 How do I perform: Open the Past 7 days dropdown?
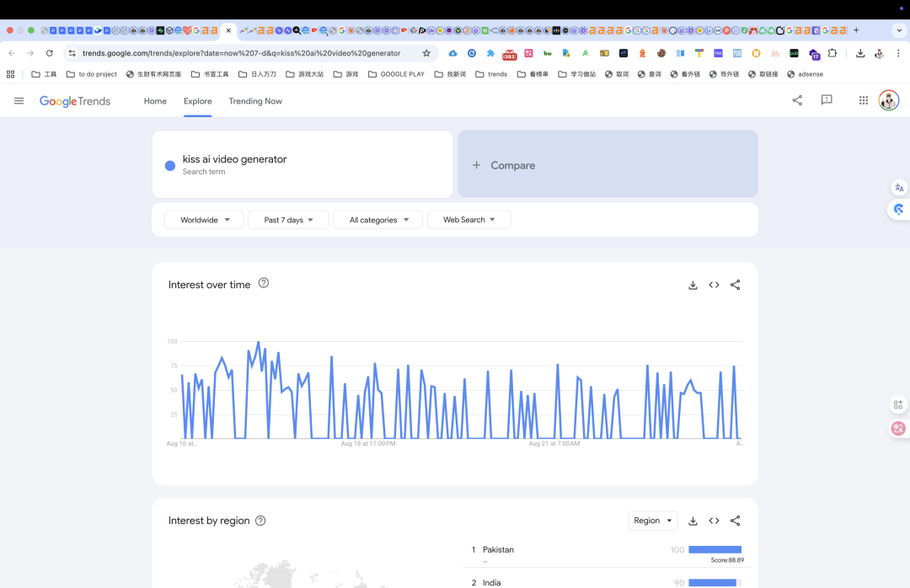(288, 220)
